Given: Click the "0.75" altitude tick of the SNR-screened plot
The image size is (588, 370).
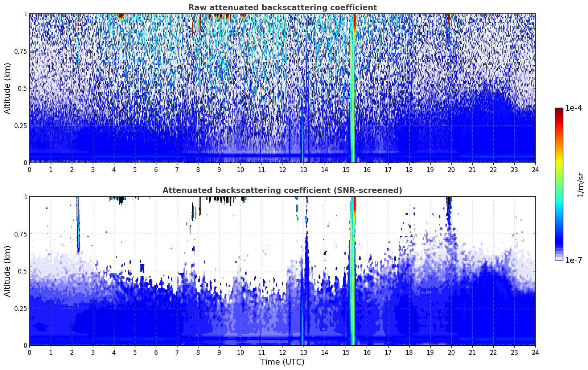Looking at the screenshot, I should (x=21, y=234).
